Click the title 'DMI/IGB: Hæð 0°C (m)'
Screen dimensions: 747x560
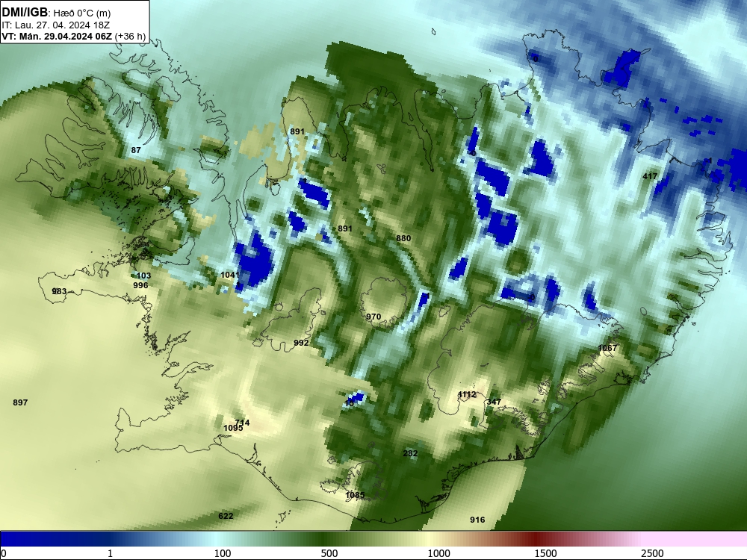pyautogui.click(x=56, y=13)
